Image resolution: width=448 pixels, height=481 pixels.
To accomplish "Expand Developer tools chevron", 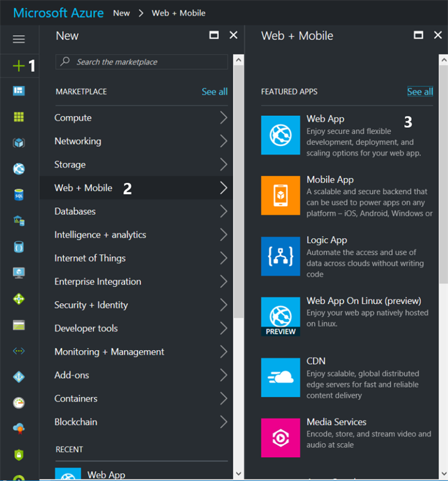I will point(224,328).
